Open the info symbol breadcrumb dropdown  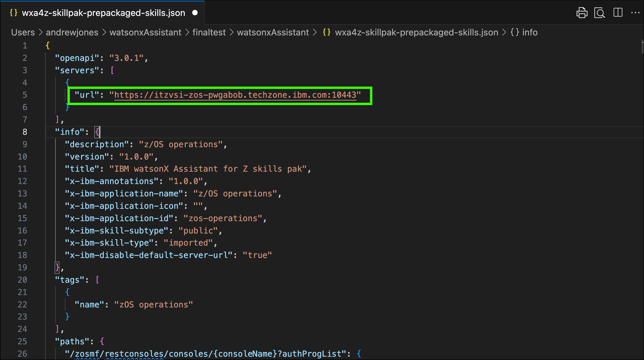[x=530, y=32]
